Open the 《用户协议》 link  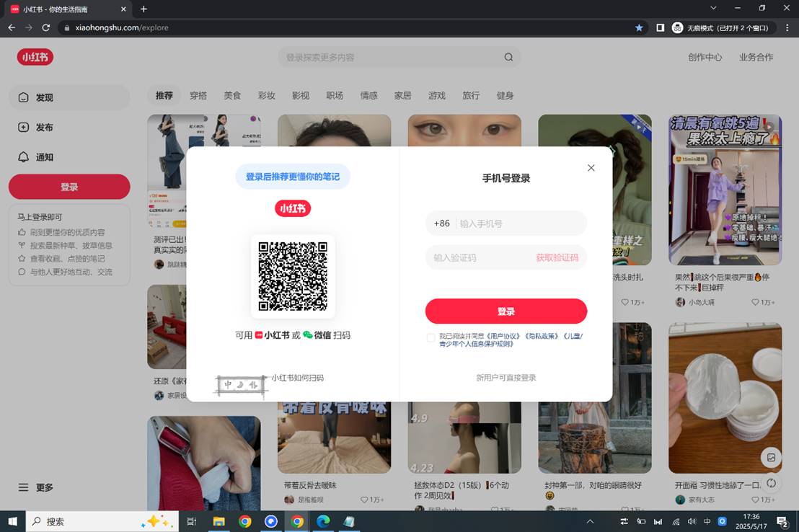(504, 337)
